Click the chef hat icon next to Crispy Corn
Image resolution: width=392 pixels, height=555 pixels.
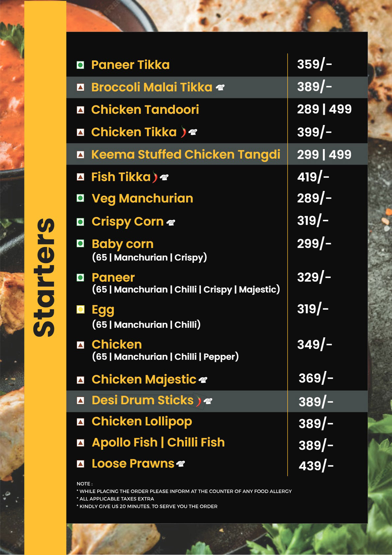[171, 223]
